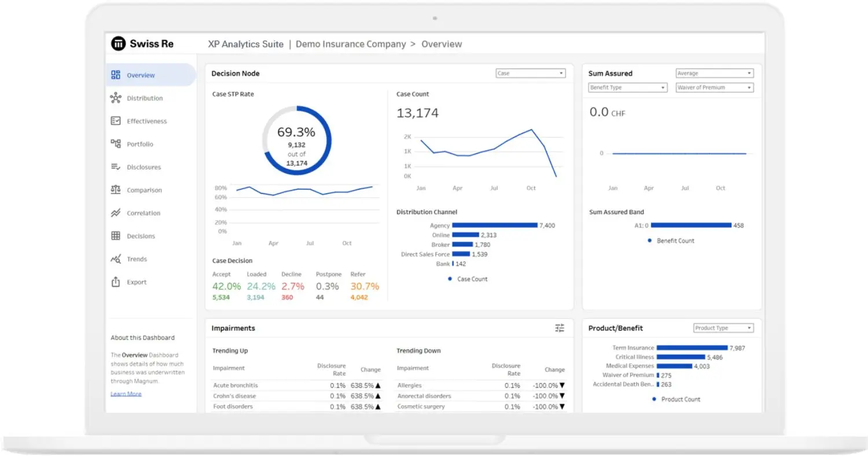Click the 0.0 CHF sum assured value
868x456 pixels.
click(607, 112)
